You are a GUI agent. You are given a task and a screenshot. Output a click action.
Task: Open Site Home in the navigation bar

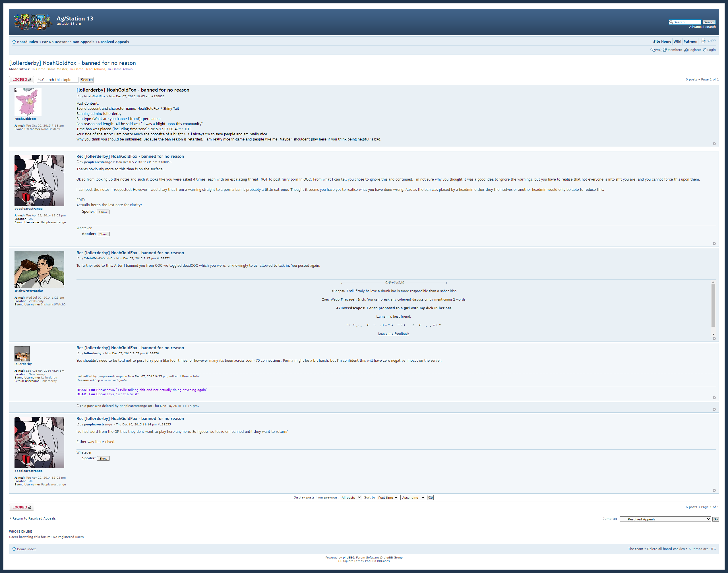click(662, 42)
